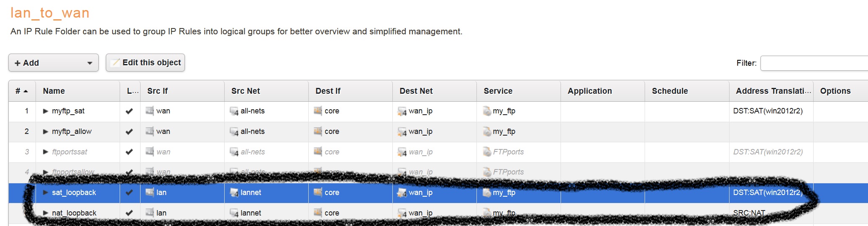Click the my_ftp service icon in myftp_allow row
This screenshot has height=226, width=868.
(x=487, y=131)
